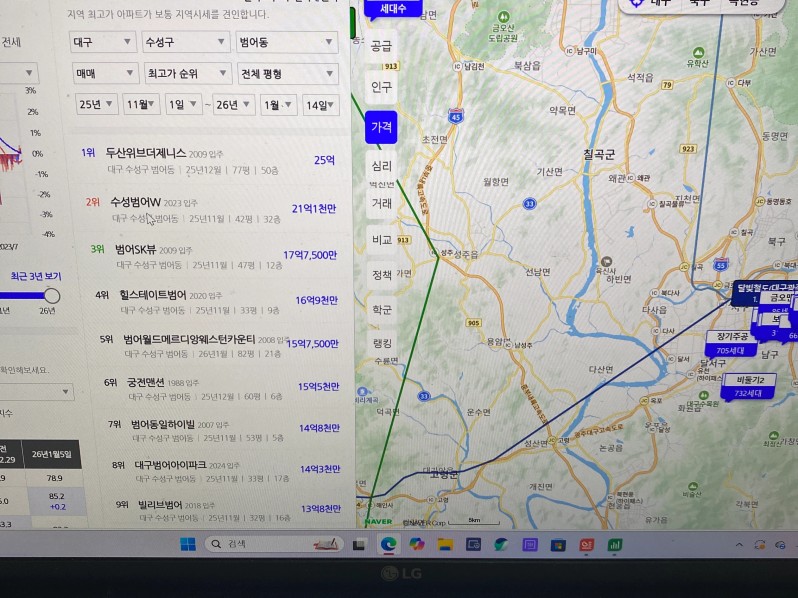Click the 비둘기2 732세대 map marker
The width and height of the screenshot is (798, 598).
coord(749,387)
